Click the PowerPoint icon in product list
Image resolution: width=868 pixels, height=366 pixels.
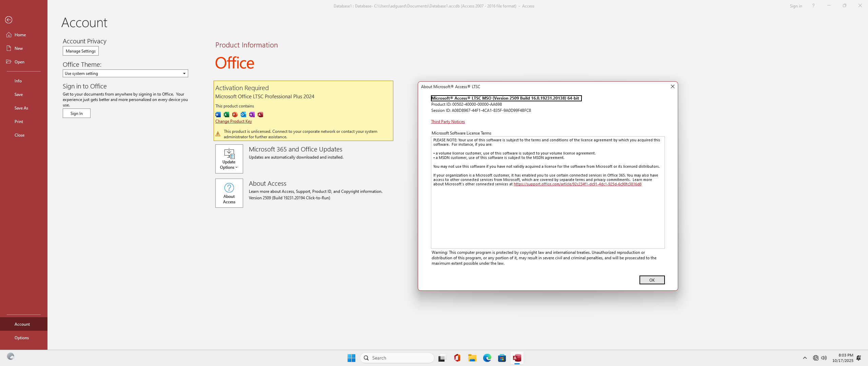(x=235, y=115)
